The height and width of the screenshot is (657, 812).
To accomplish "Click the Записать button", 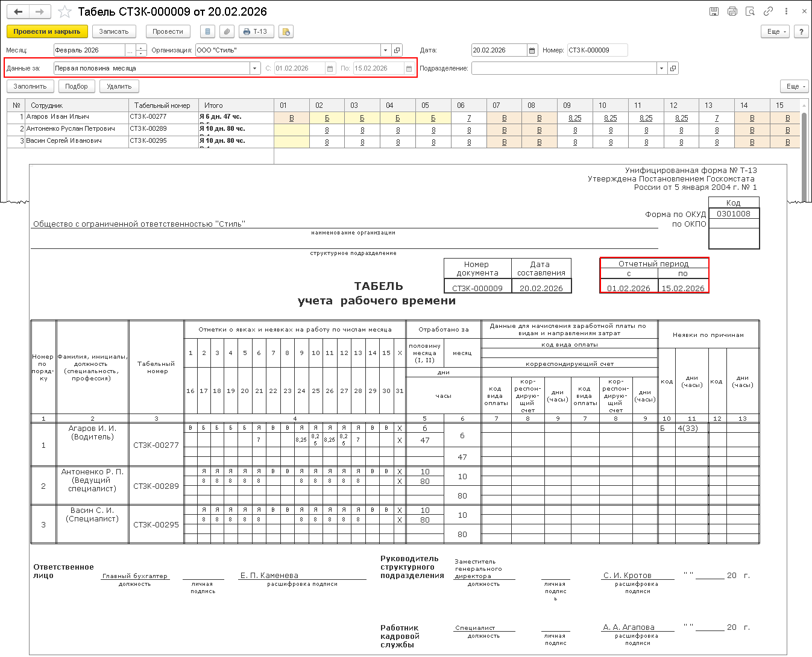I will (x=114, y=31).
